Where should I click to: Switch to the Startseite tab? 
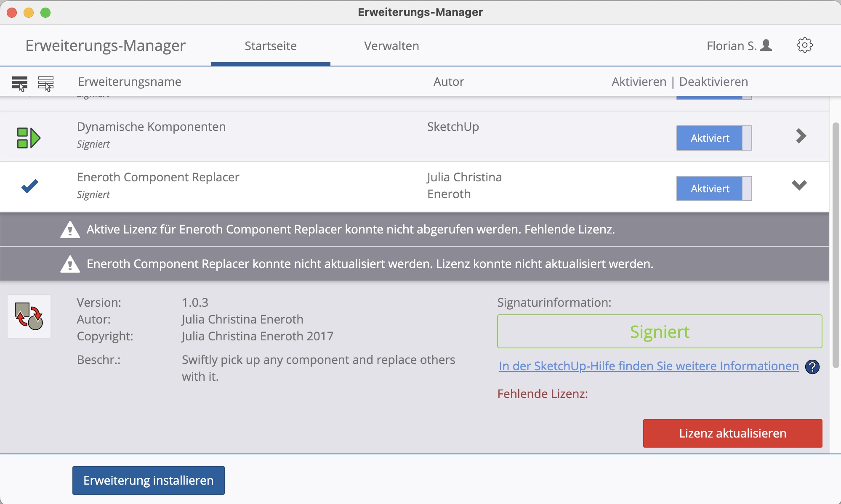[x=270, y=46]
